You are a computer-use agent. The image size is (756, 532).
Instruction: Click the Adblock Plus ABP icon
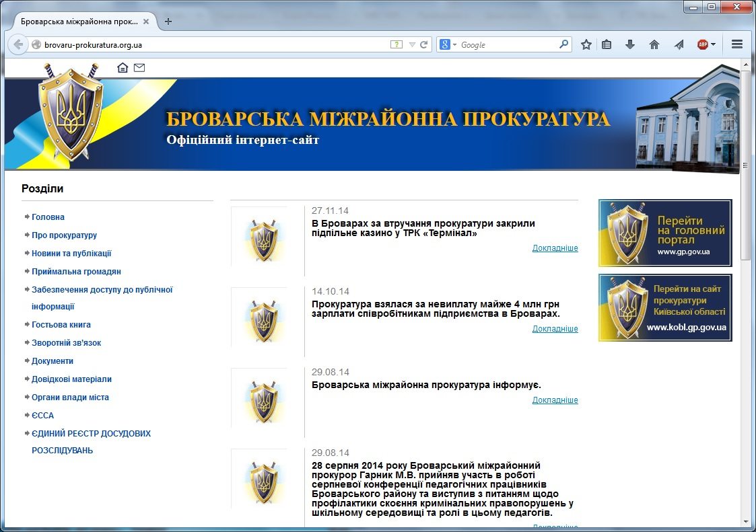702,44
